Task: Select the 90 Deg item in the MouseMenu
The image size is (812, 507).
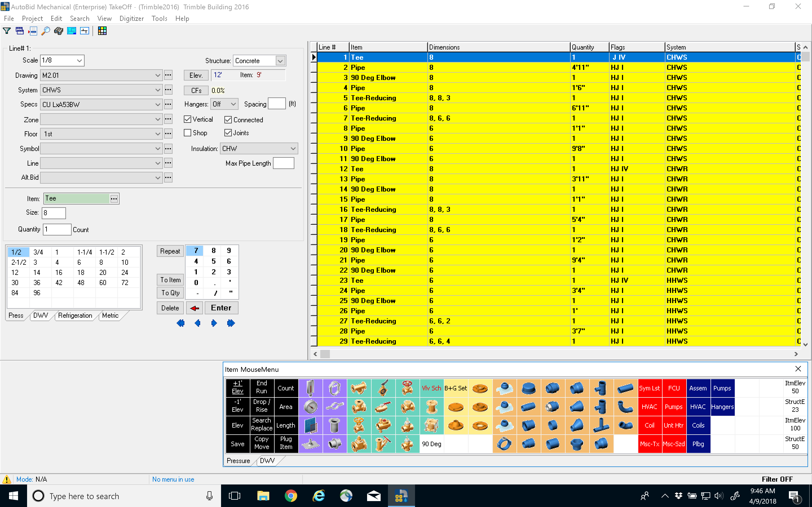Action: [x=431, y=444]
